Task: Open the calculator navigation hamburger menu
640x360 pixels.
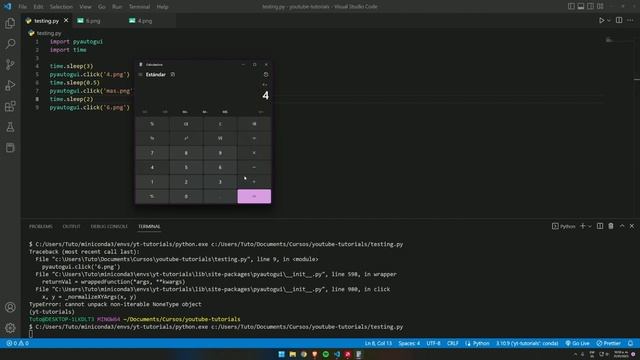Action: (x=140, y=75)
